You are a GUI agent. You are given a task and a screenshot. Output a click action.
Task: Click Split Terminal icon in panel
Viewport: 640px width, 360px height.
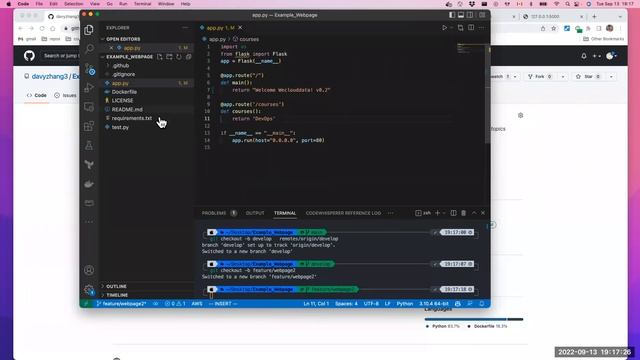(x=453, y=213)
